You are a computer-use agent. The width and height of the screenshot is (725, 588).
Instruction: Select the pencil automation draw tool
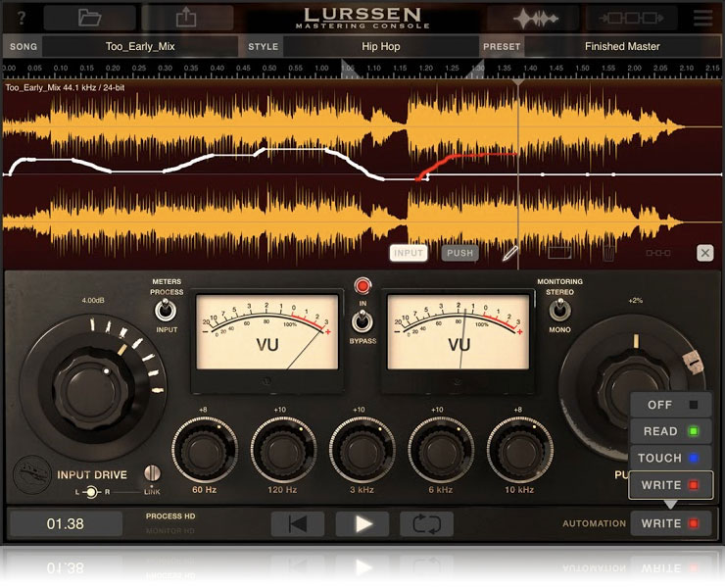pos(510,253)
